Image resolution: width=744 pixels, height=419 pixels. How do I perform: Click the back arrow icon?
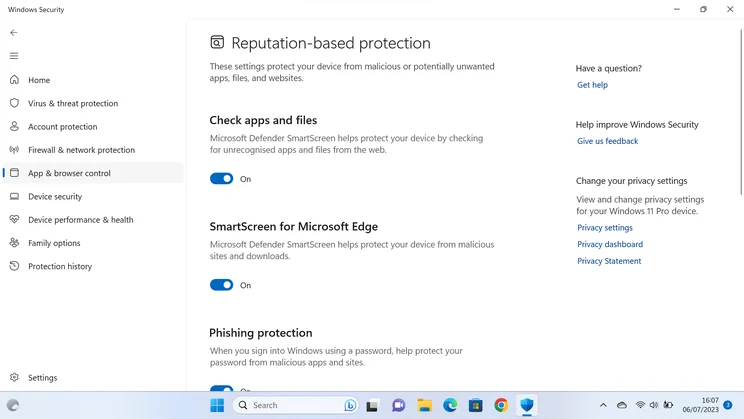pos(14,33)
